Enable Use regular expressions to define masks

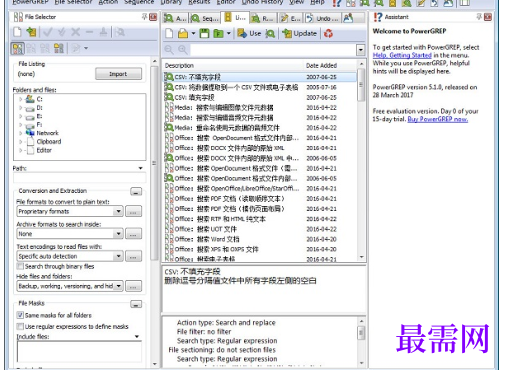tap(20, 326)
